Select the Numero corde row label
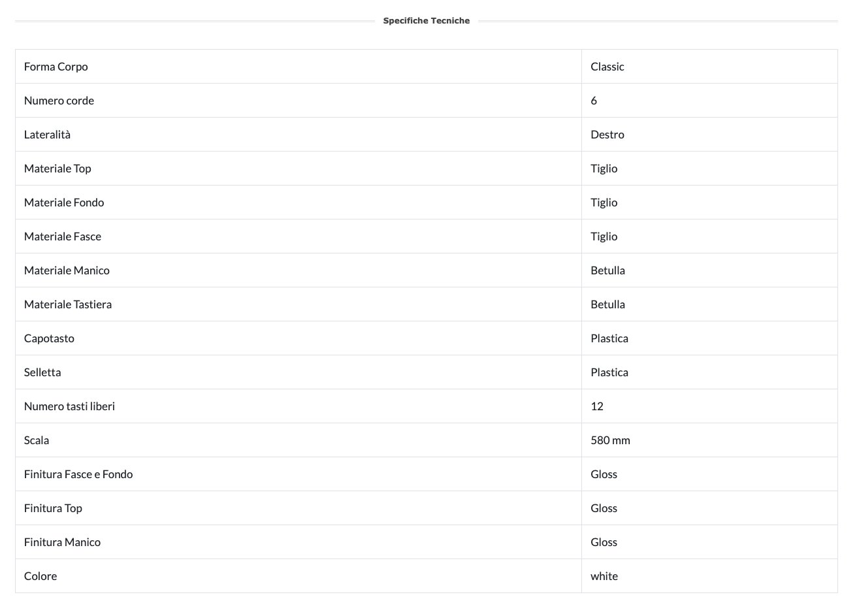This screenshot has height=616, width=859. [x=59, y=101]
